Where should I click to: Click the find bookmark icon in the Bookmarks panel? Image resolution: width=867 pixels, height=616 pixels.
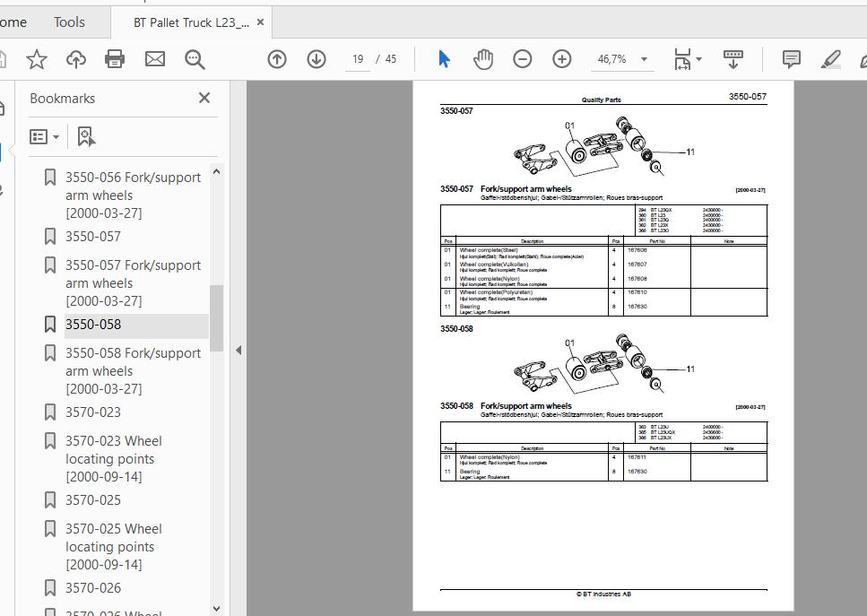(86, 136)
